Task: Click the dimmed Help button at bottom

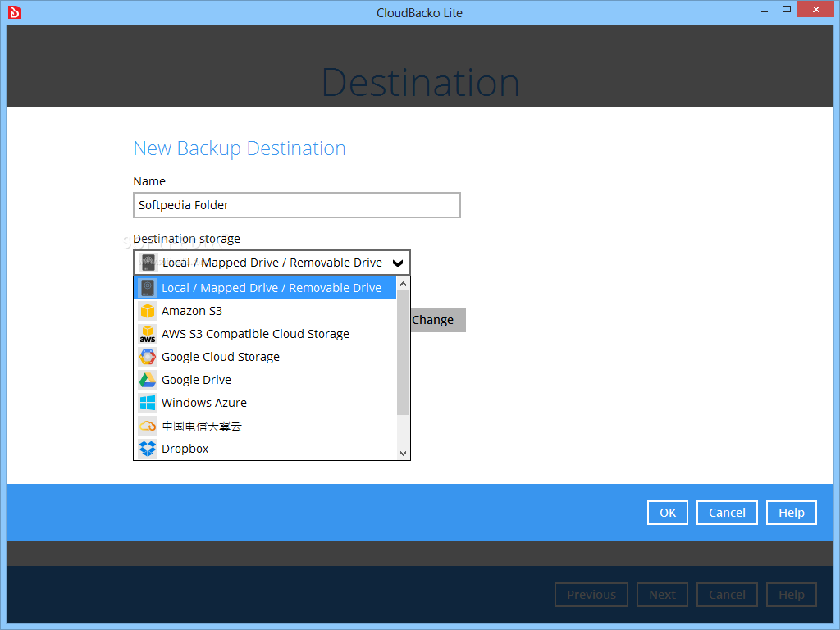Action: (792, 595)
